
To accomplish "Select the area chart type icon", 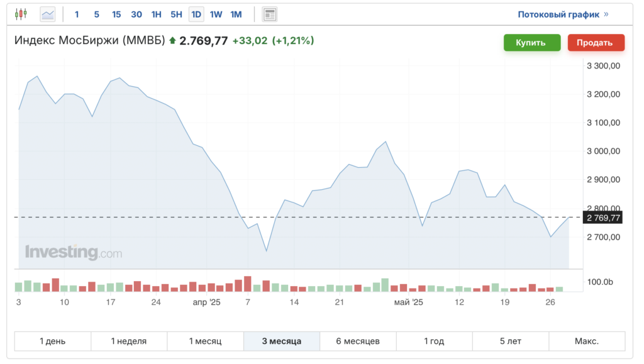I will (48, 14).
